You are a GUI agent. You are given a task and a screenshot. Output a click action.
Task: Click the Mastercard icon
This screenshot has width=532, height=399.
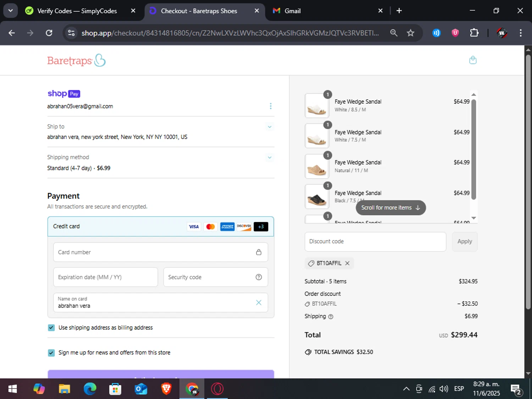211,227
